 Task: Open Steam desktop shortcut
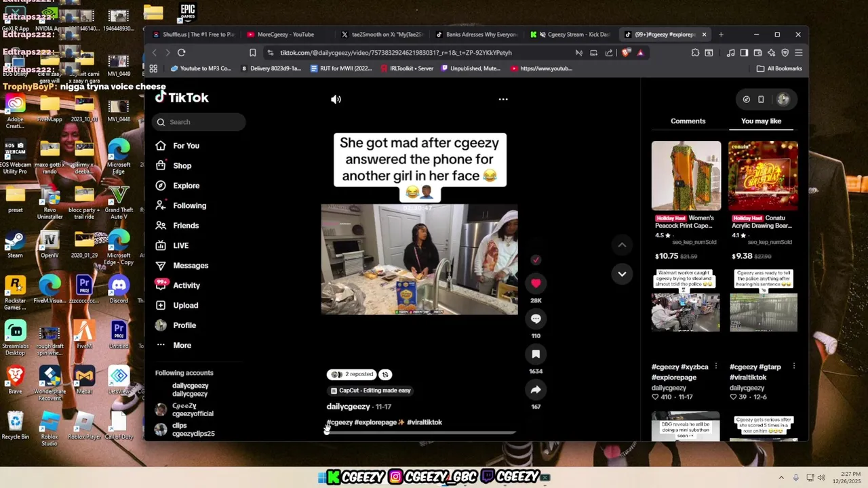(15, 245)
